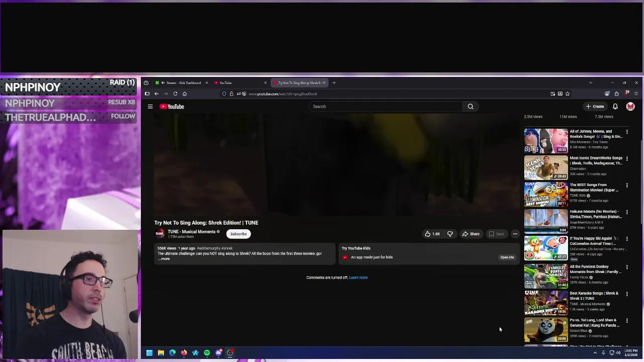Open options for Johnny, Meena video
This screenshot has width=644, height=362.
(x=627, y=132)
